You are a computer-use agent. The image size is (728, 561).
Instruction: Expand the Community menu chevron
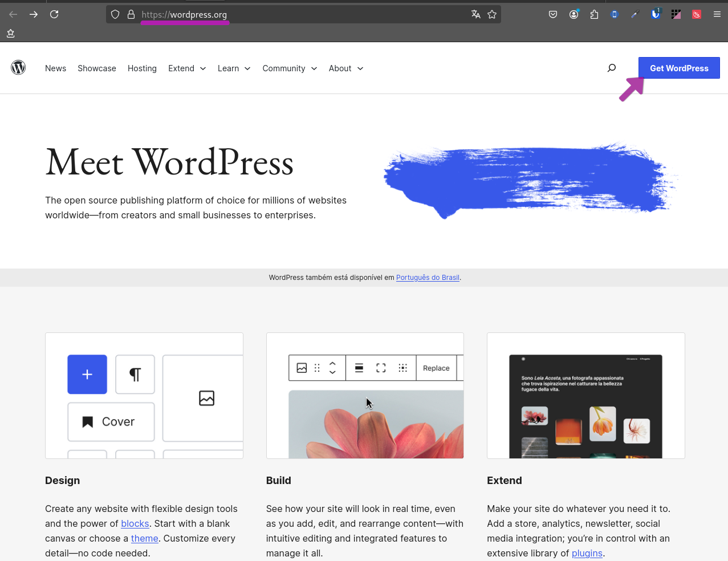(x=314, y=68)
